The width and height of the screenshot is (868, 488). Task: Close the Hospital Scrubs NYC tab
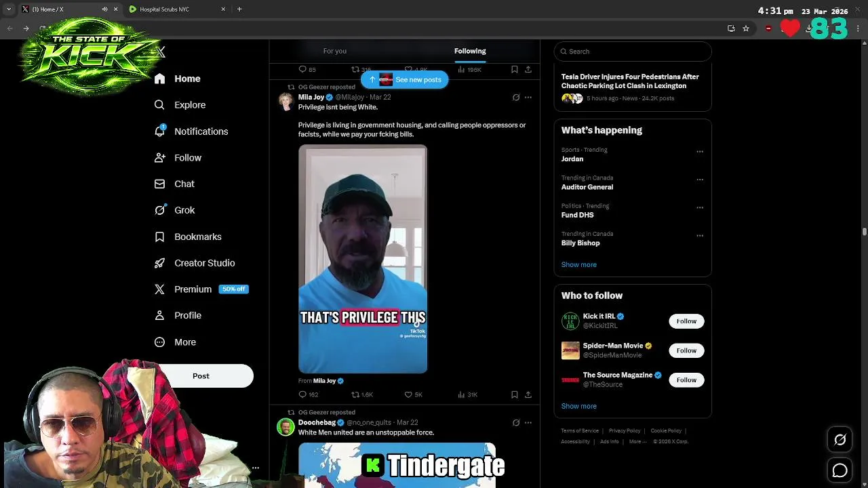click(x=223, y=9)
